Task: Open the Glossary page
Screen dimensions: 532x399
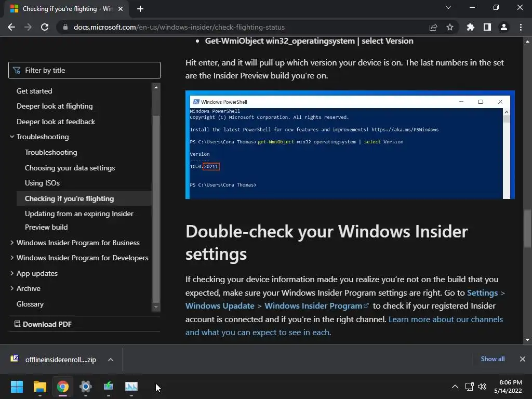Action: (30, 304)
